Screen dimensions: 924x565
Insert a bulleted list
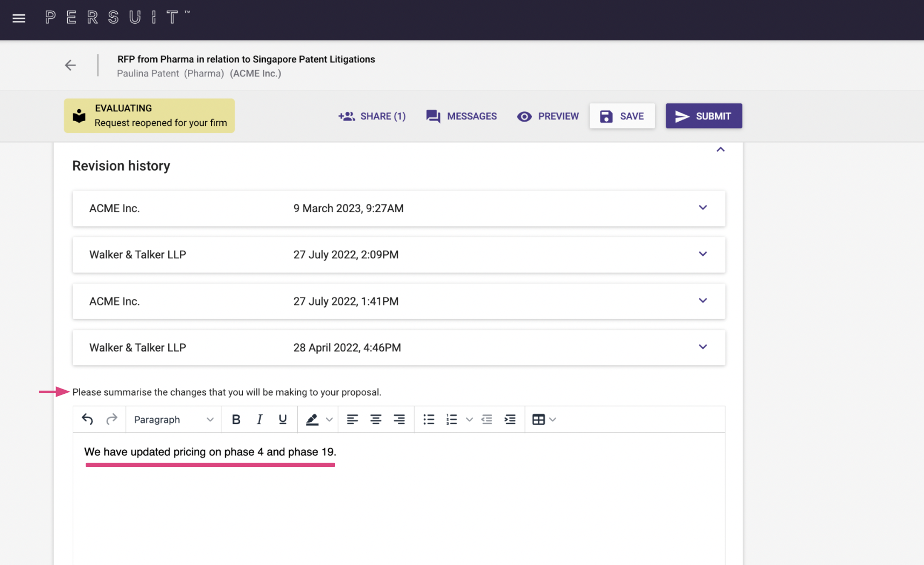tap(429, 419)
